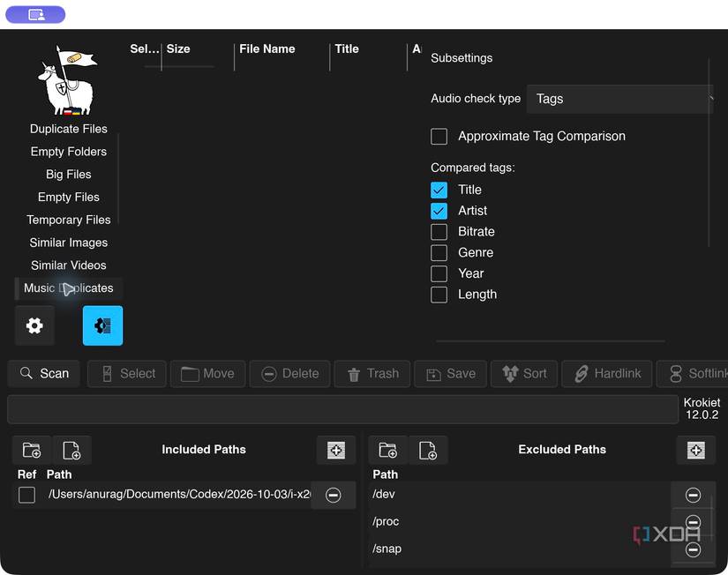
Task: Uncheck the Artist compared tag
Action: click(x=439, y=211)
